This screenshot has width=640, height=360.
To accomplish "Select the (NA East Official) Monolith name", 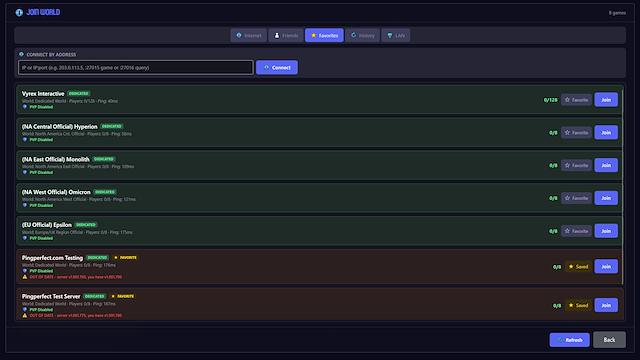I will click(x=56, y=159).
